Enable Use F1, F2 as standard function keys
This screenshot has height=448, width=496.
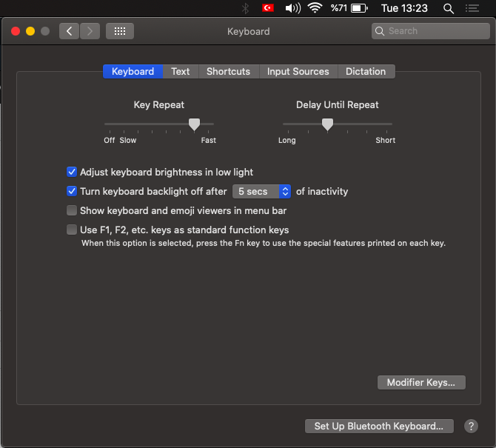click(x=72, y=230)
